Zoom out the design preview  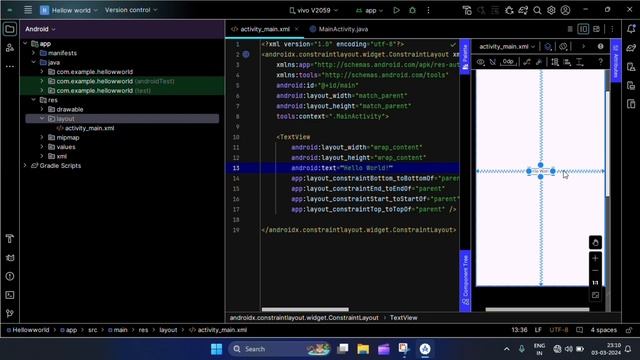pos(595,271)
